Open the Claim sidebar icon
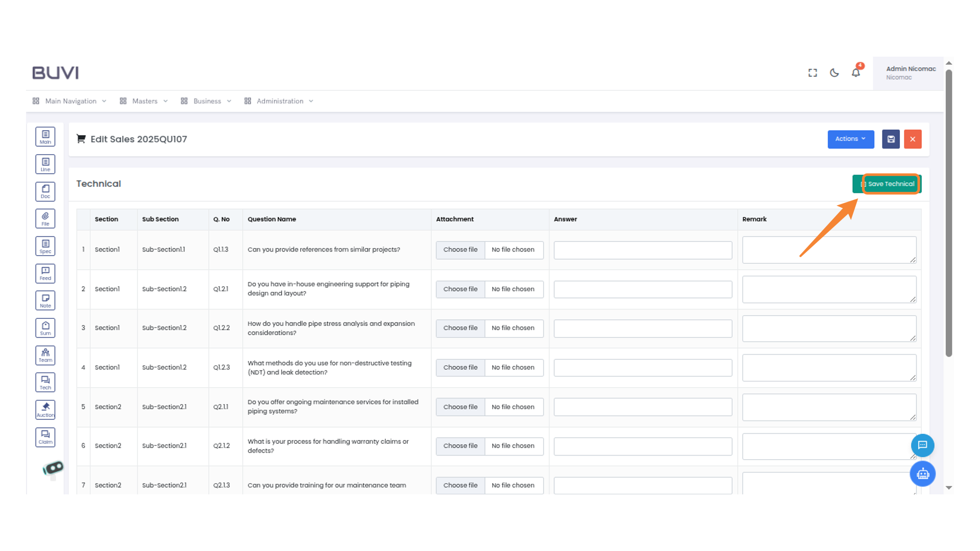980x551 pixels. (x=45, y=437)
